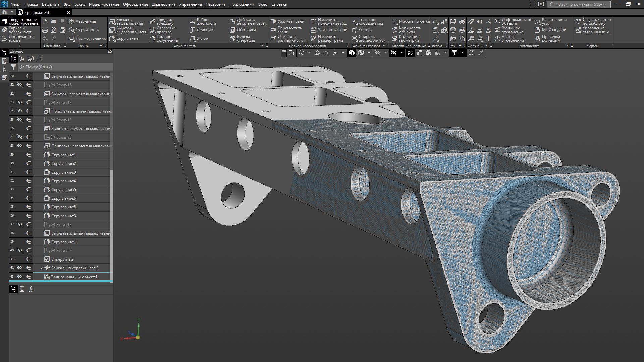Expand the Диагностика panel dropdown arrow

pos(567,46)
